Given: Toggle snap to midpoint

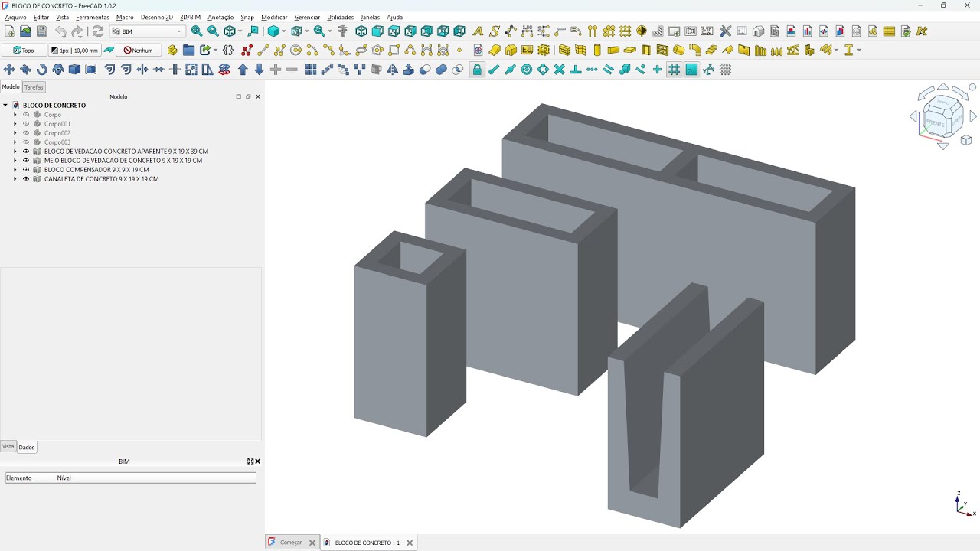Looking at the screenshot, I should 510,69.
